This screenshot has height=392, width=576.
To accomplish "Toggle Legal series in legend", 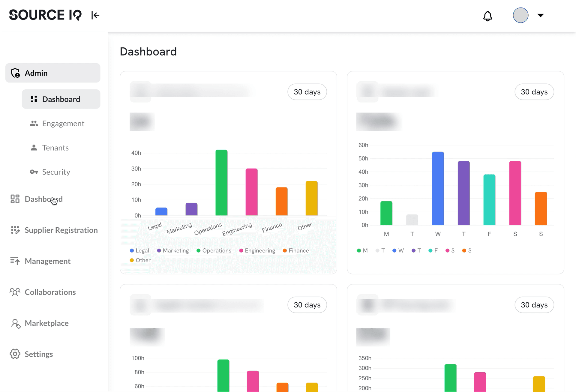I will 139,251.
